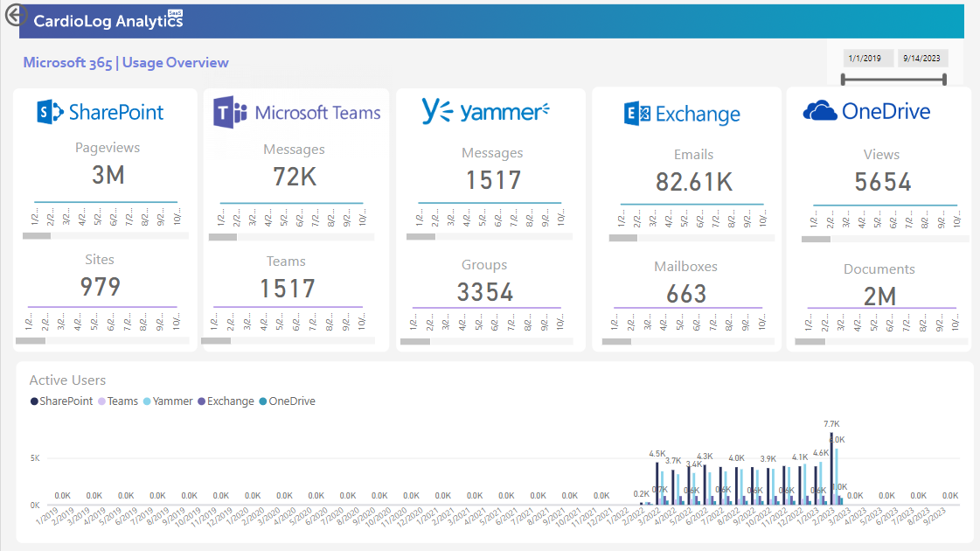Click the end date field 9/14/2023
The image size is (980, 551).
(x=921, y=59)
